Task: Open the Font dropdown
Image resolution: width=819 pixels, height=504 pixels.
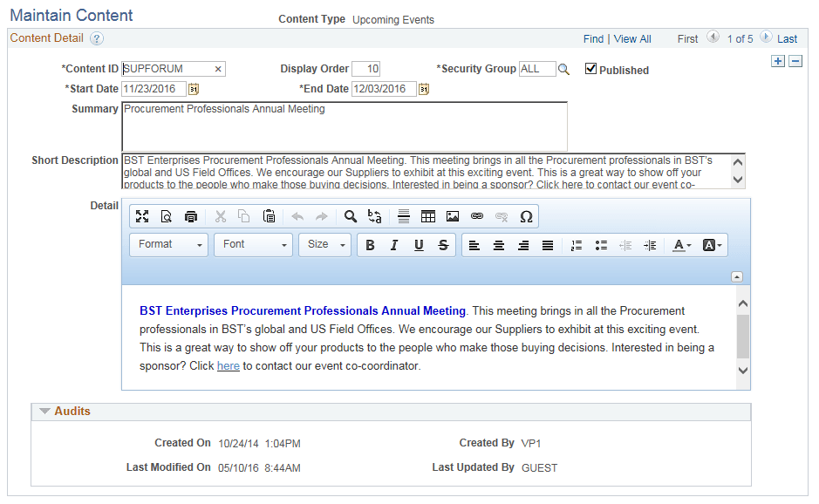Action: pyautogui.click(x=253, y=245)
